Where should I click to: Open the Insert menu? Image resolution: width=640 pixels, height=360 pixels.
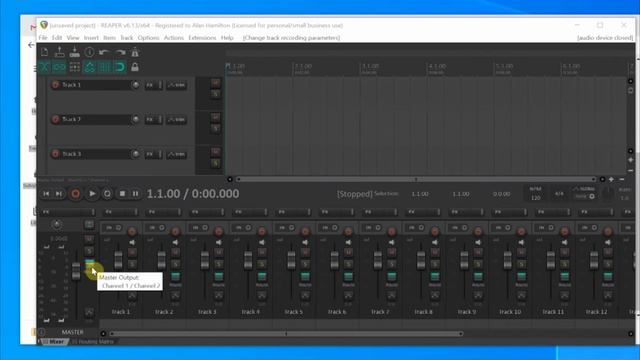click(x=91, y=38)
